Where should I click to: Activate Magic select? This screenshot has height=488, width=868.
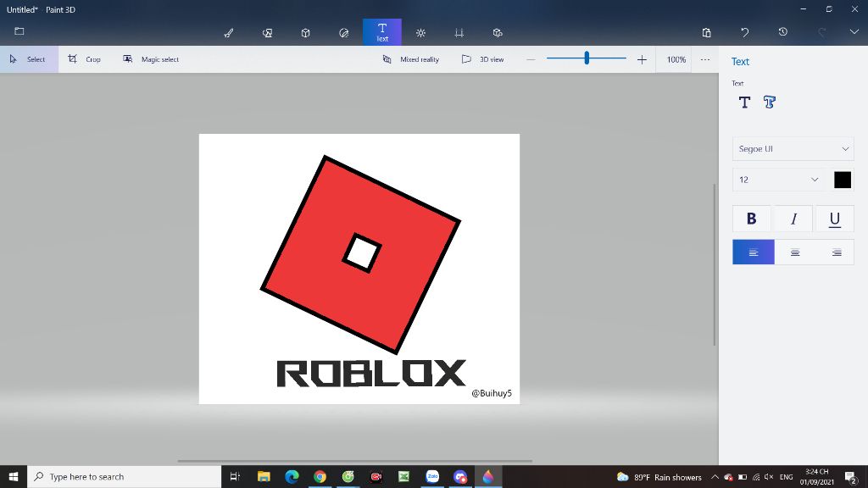point(151,59)
